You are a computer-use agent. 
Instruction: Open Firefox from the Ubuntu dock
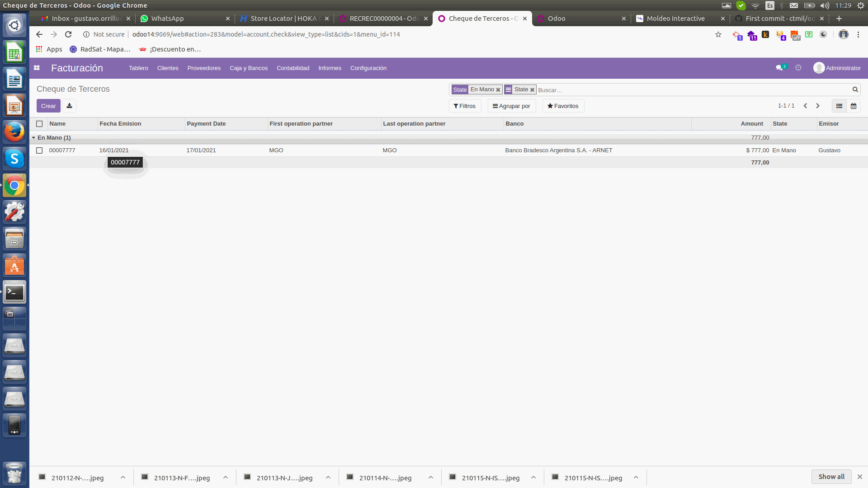(14, 132)
